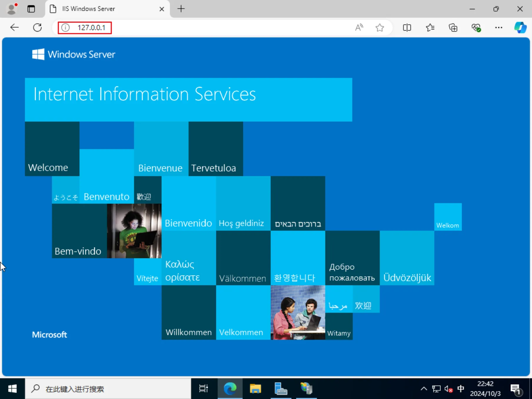Open the Copilot icon
The image size is (532, 399).
click(x=520, y=28)
